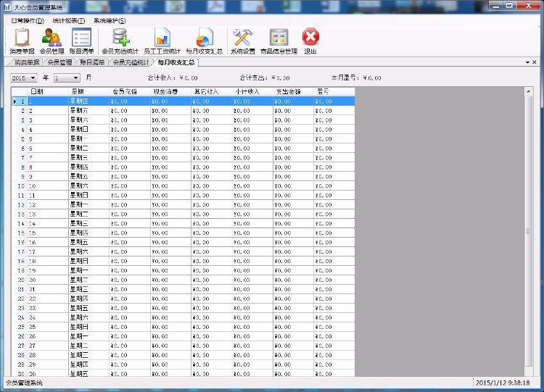Click the 星期 column header

[x=89, y=91]
